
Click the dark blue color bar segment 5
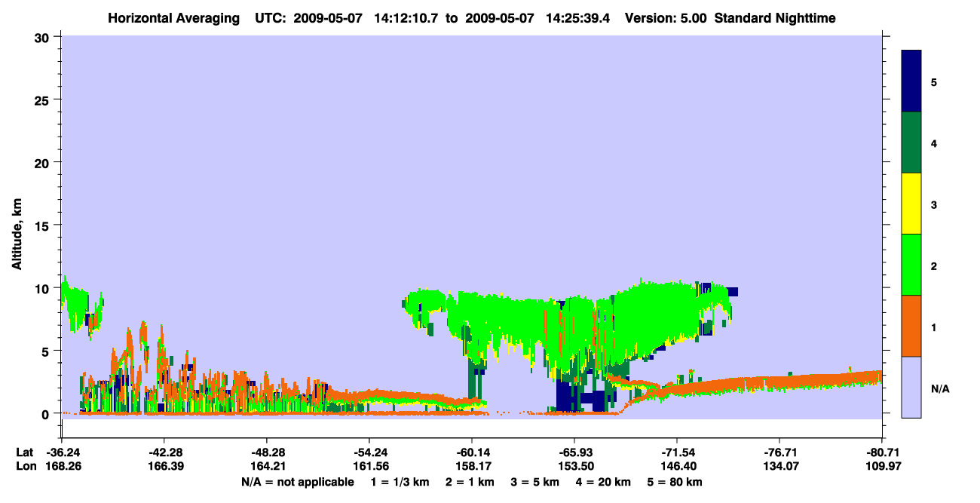911,81
